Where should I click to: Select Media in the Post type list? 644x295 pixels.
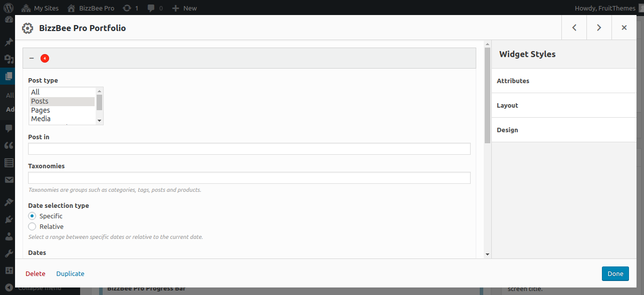[x=62, y=119]
